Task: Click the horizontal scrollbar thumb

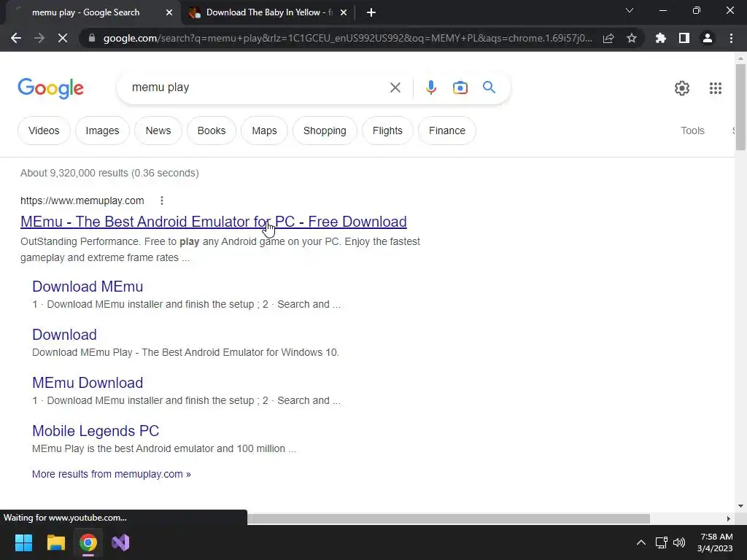Action: 449,518
